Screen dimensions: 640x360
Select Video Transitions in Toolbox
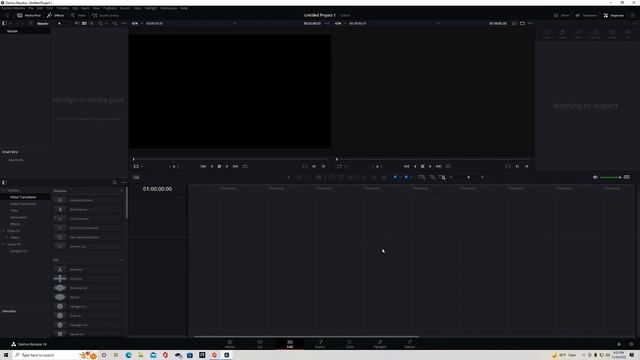(x=23, y=197)
